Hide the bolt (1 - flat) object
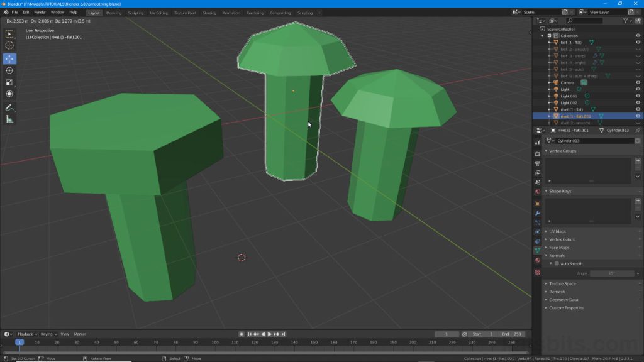Screen dimensions: 644x362 638,41
